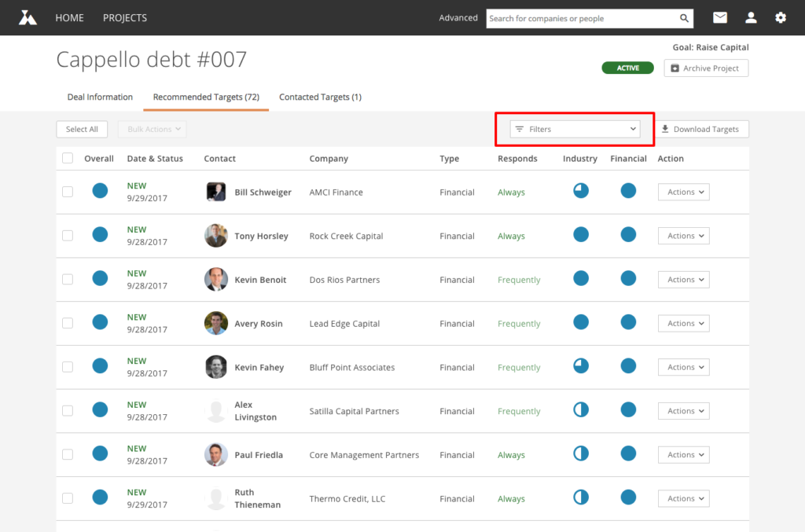Switch to Deal Information tab
The width and height of the screenshot is (805, 532).
[x=100, y=97]
